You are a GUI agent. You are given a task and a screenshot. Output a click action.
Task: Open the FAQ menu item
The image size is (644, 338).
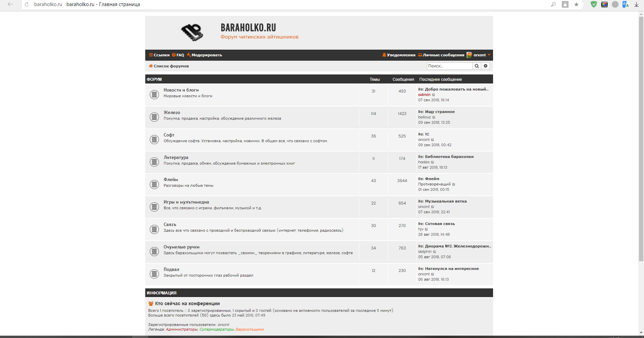pyautogui.click(x=178, y=55)
